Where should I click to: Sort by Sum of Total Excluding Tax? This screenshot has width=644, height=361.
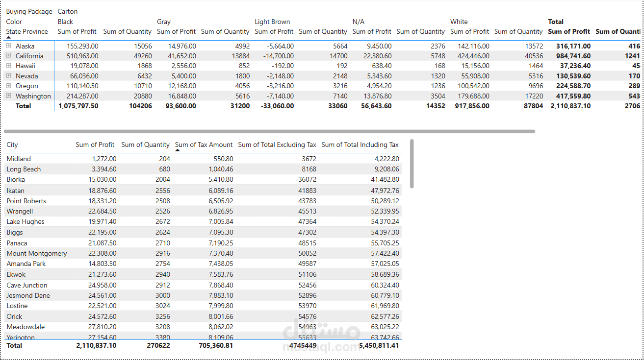[277, 144]
